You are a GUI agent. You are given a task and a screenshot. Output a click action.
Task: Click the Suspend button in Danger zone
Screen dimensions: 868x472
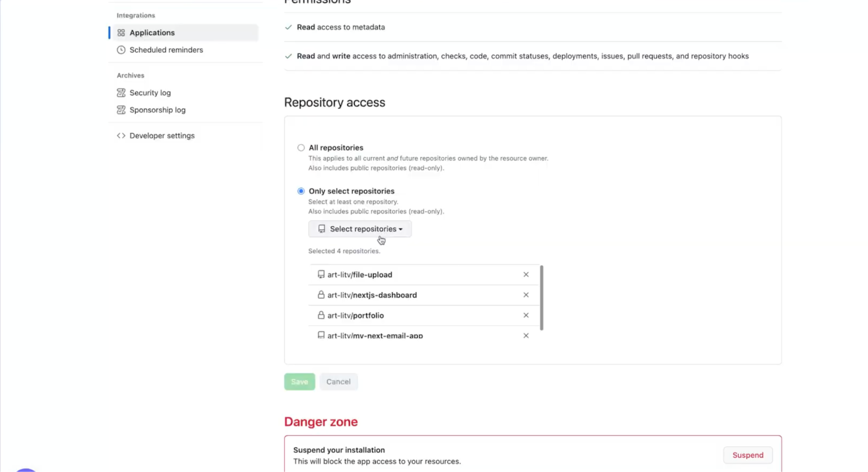pyautogui.click(x=748, y=455)
